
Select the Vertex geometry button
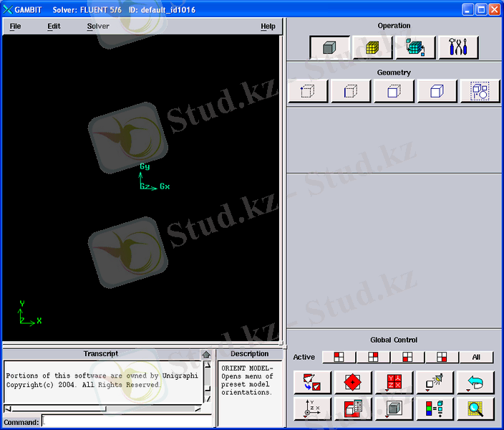[x=308, y=91]
